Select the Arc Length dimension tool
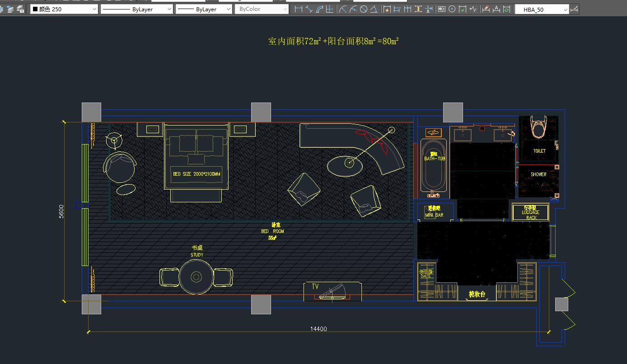The height and width of the screenshot is (364, 627). click(319, 9)
